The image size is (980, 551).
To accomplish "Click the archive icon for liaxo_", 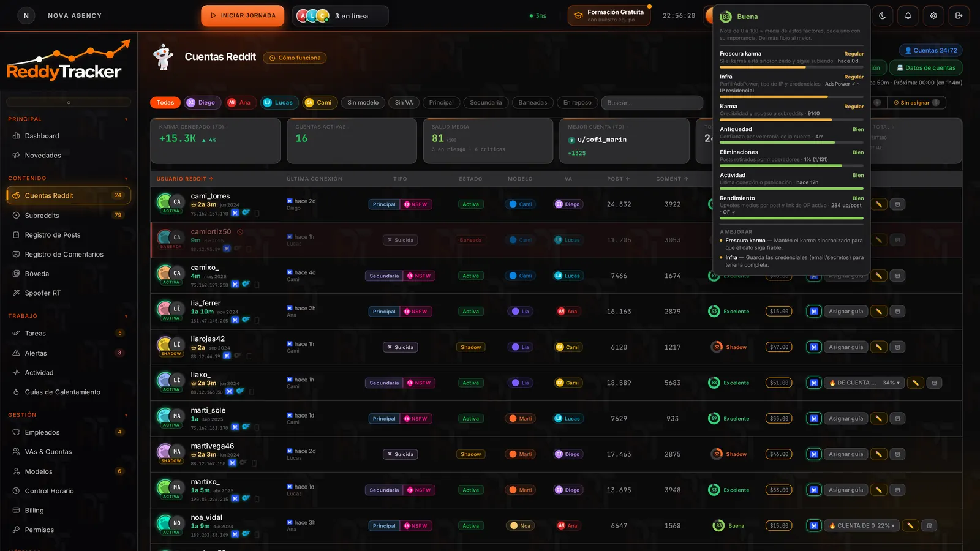I will coord(934,383).
